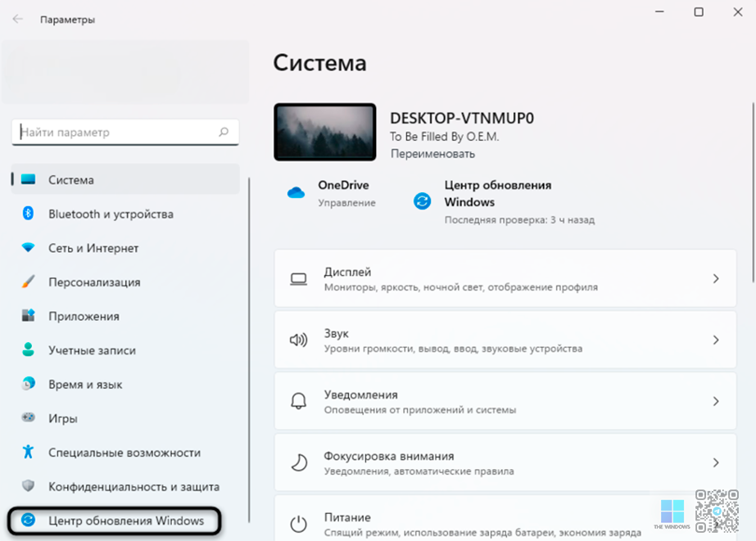
Task: Expand Фокусировка внимания chevron
Action: tap(716, 462)
